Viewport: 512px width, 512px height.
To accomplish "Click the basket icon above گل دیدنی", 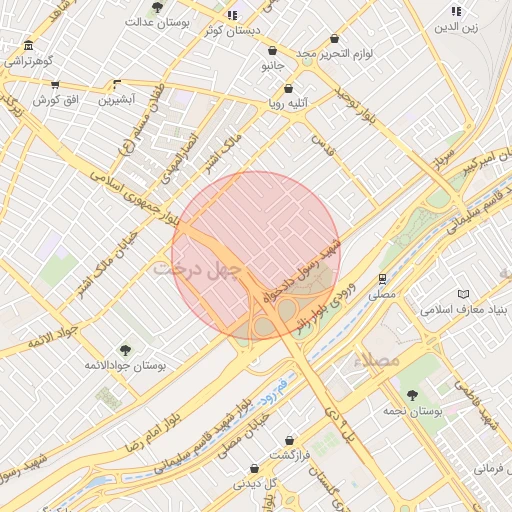I will click(254, 469).
